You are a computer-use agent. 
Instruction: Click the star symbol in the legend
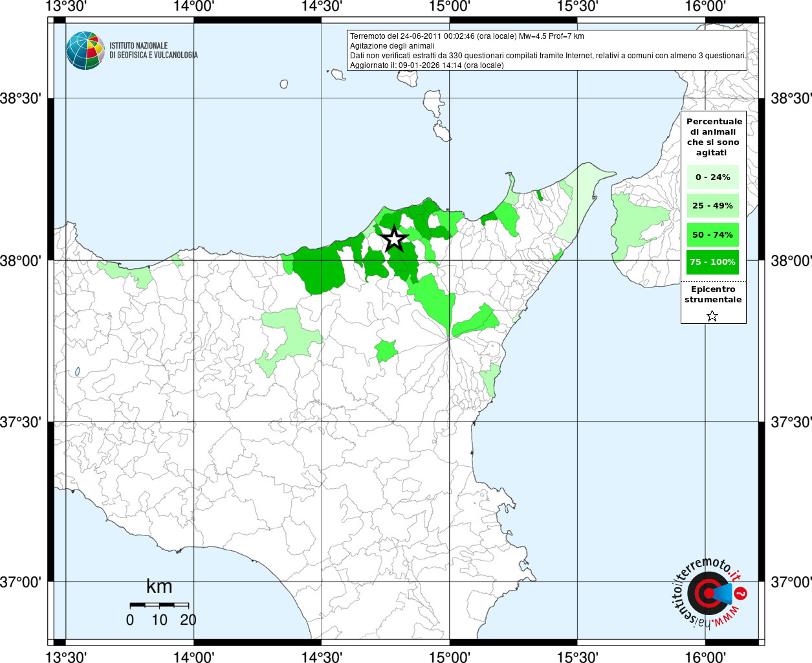pyautogui.click(x=712, y=316)
